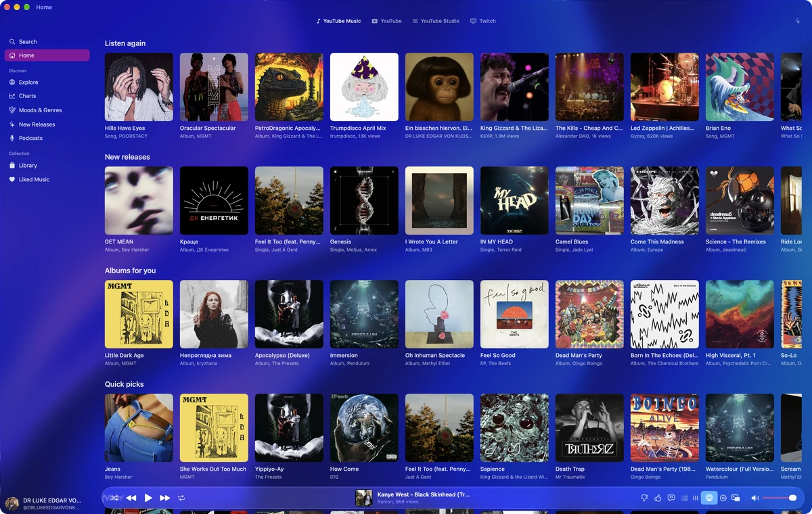Toggle repeat mode
812x514 pixels.
point(181,498)
